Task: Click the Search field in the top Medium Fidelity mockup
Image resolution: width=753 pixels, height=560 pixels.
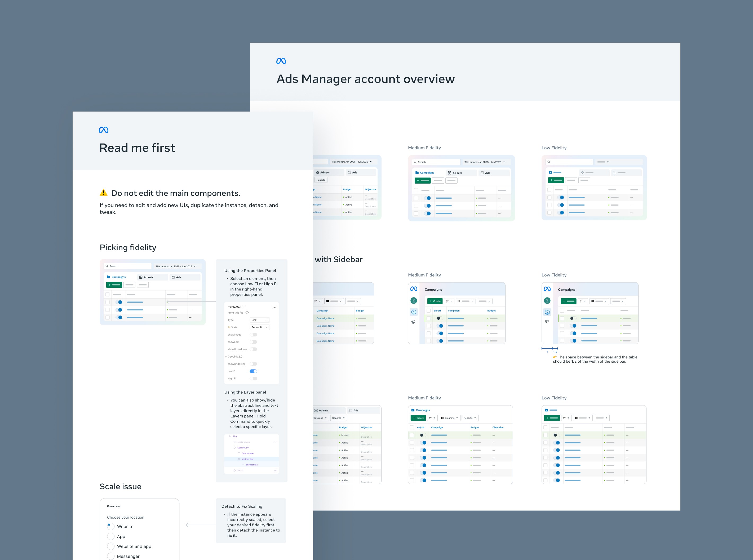Action: pos(436,162)
